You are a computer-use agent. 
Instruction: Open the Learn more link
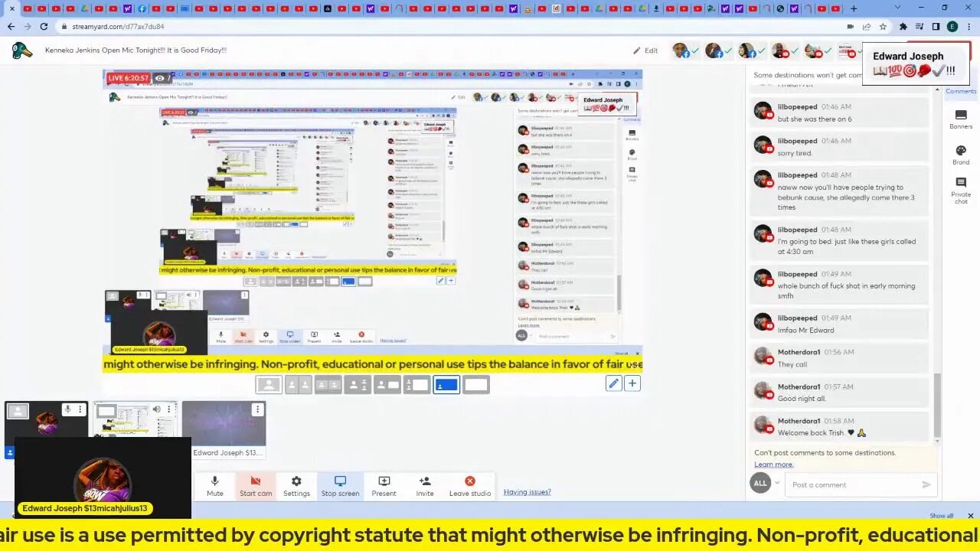773,465
